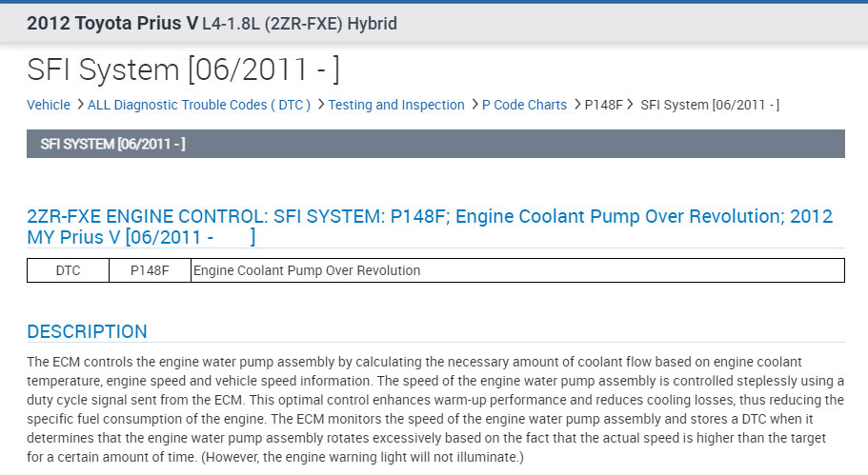Click the large SFI System page title

coord(183,69)
